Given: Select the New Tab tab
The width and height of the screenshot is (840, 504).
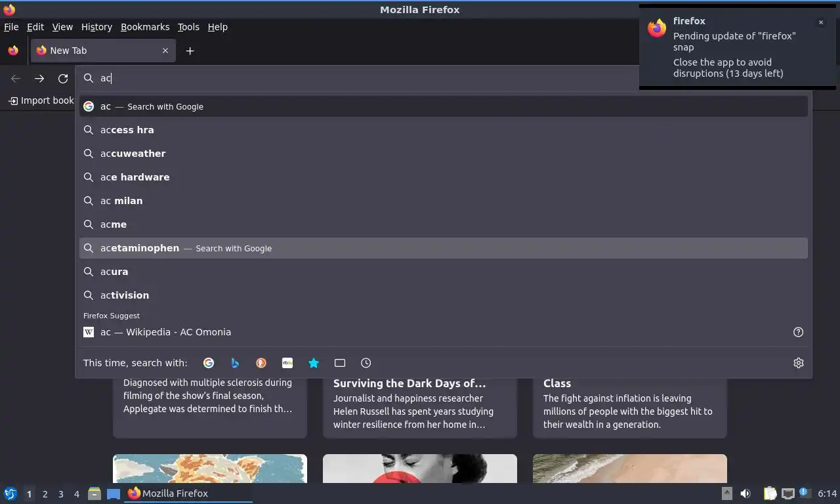Looking at the screenshot, I should click(x=103, y=51).
